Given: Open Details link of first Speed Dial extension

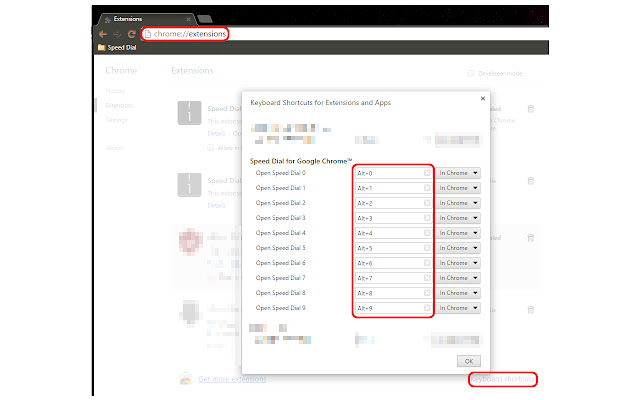Looking at the screenshot, I should click(x=216, y=133).
